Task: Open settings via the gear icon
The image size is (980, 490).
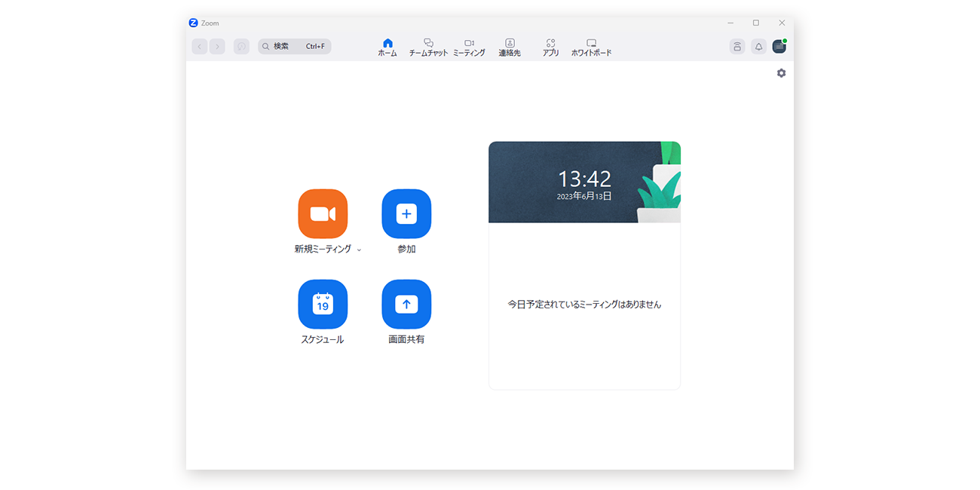Action: pos(781,73)
